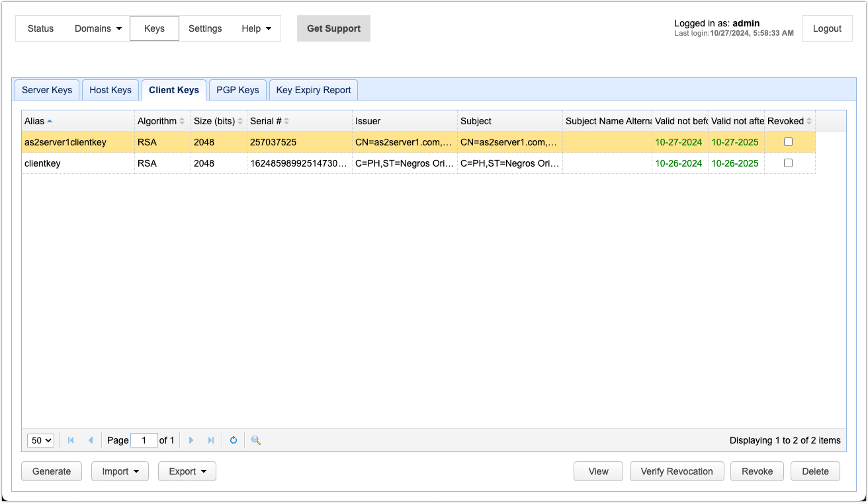Expand the Import dropdown button

point(120,471)
